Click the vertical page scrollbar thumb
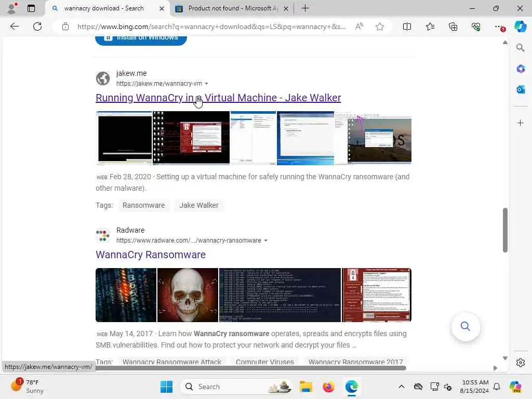This screenshot has height=399, width=532. [x=505, y=230]
